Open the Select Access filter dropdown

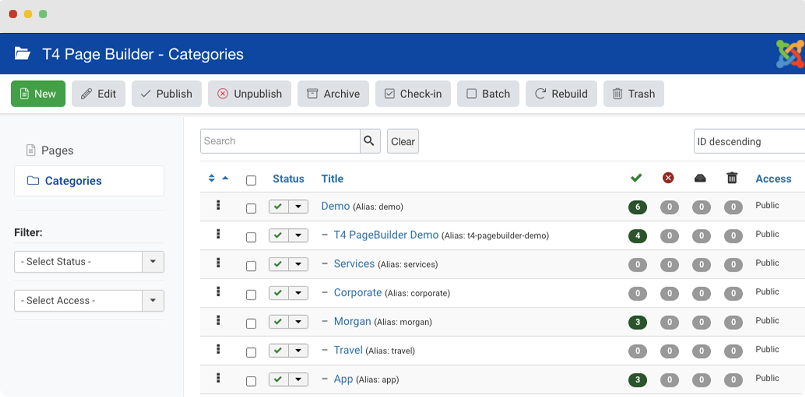89,301
